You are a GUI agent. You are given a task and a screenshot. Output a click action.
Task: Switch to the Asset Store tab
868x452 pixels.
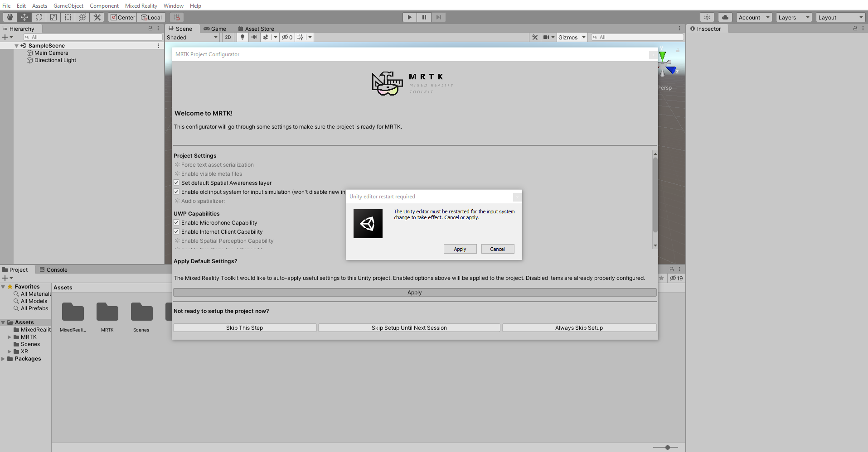coord(256,29)
